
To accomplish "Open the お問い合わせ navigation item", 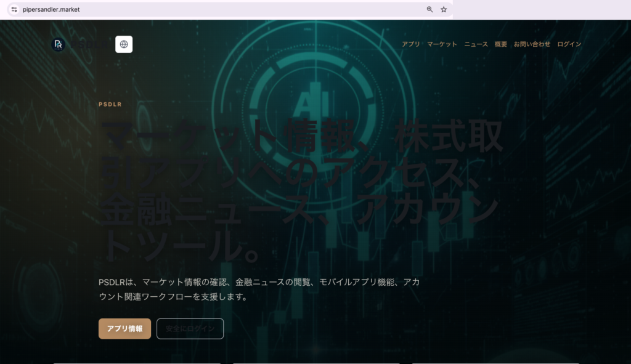I will (532, 44).
